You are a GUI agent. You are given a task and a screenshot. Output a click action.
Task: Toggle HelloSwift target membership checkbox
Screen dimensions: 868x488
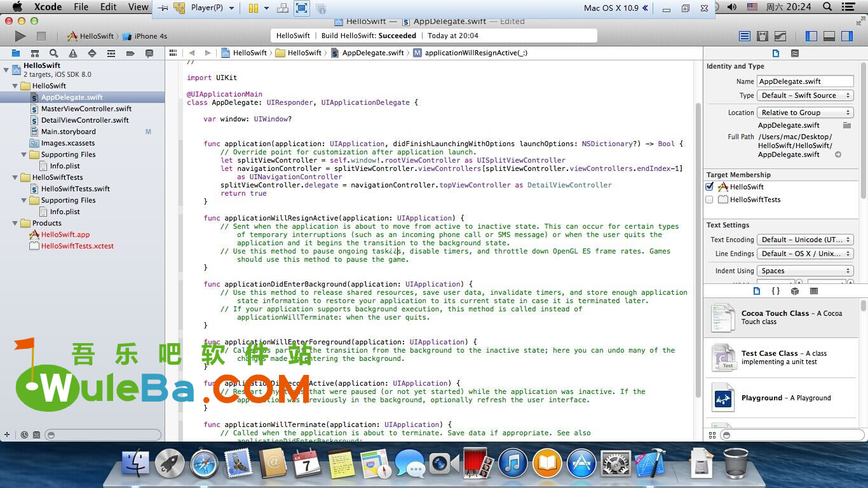(x=710, y=187)
